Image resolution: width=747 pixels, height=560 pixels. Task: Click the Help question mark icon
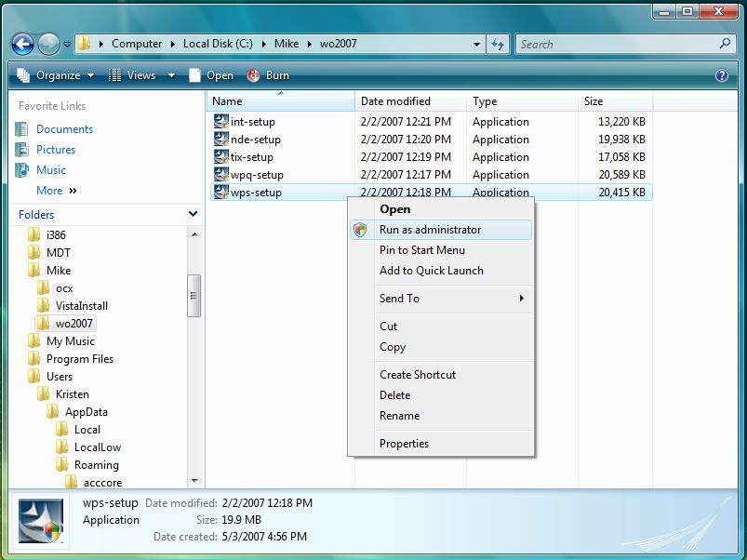pyautogui.click(x=721, y=75)
